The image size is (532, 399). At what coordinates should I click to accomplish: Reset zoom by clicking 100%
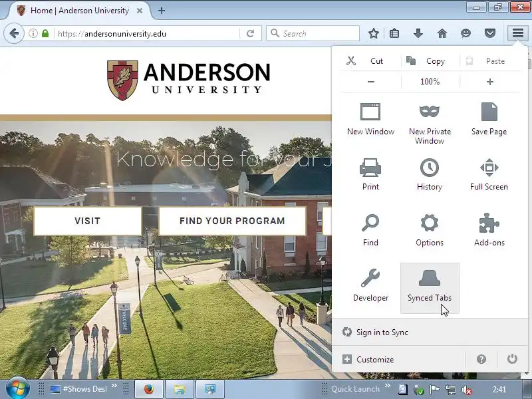point(430,82)
